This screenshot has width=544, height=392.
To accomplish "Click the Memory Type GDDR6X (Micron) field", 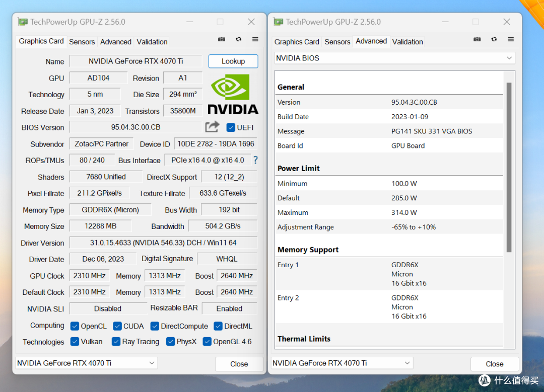I will pos(110,210).
